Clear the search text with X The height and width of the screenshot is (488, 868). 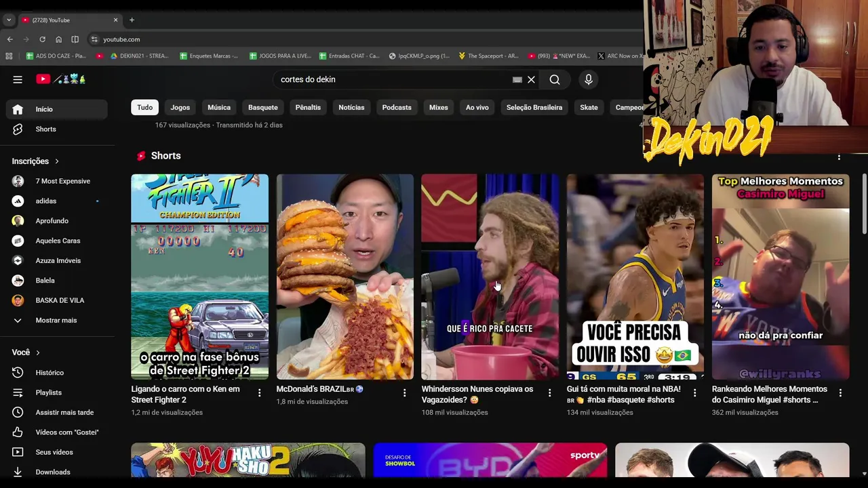[x=531, y=79]
